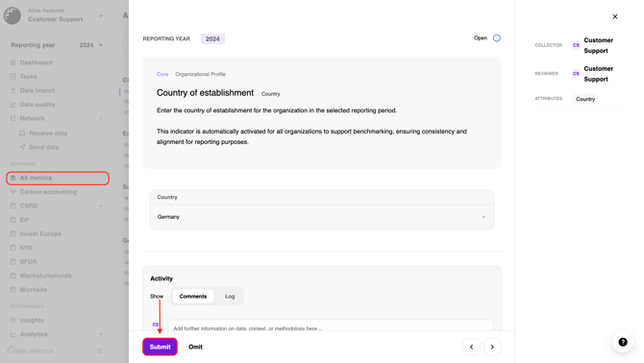The width and height of the screenshot is (644, 363).
Task: Click the Country attribute tag
Action: point(585,99)
